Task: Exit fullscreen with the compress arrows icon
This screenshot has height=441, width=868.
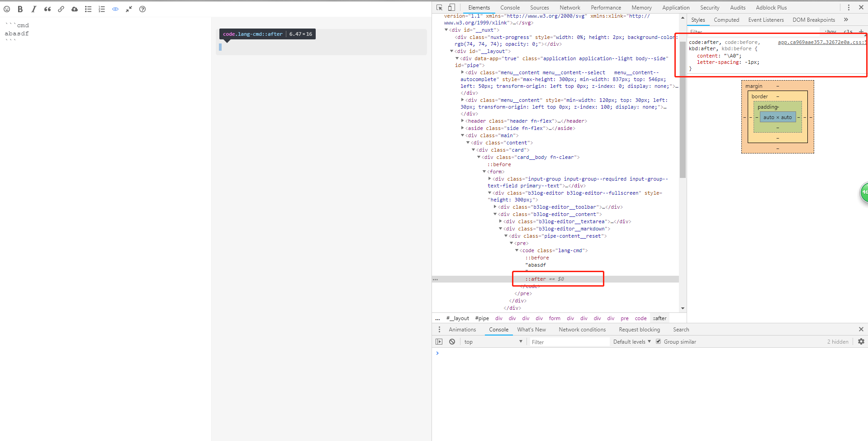Action: tap(129, 9)
